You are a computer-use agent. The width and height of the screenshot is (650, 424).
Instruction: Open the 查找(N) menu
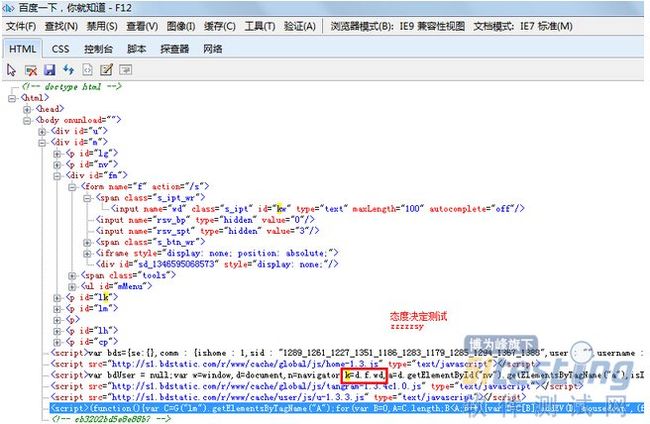tap(61, 27)
